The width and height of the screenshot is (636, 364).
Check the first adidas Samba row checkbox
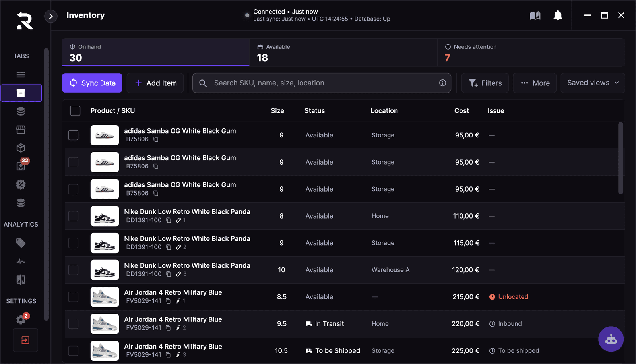coord(73,135)
